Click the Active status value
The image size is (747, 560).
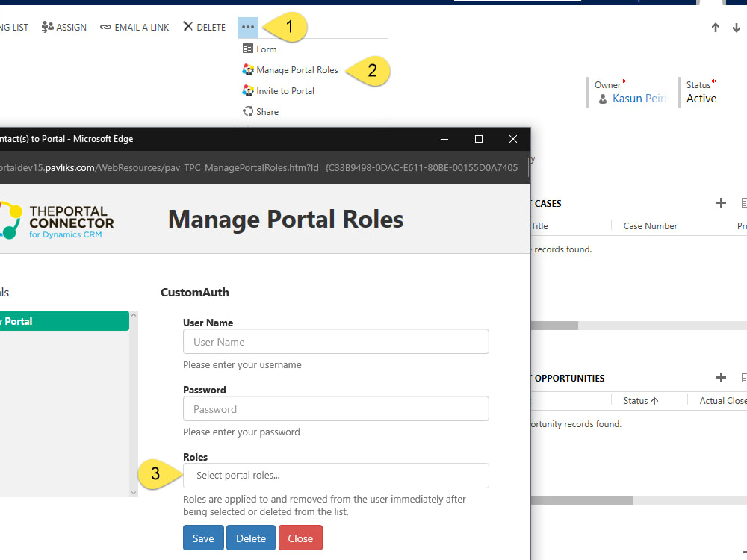701,99
